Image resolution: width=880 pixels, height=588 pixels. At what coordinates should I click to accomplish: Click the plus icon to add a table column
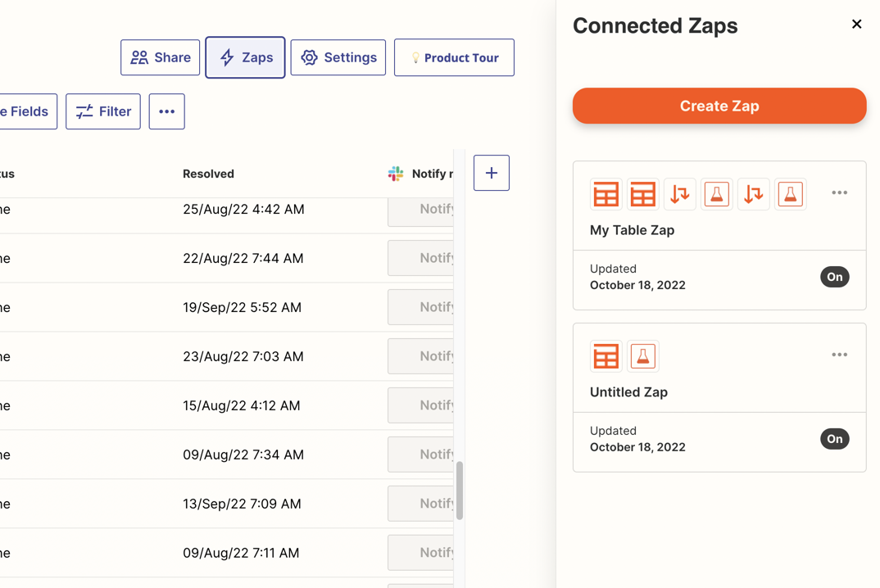tap(491, 173)
